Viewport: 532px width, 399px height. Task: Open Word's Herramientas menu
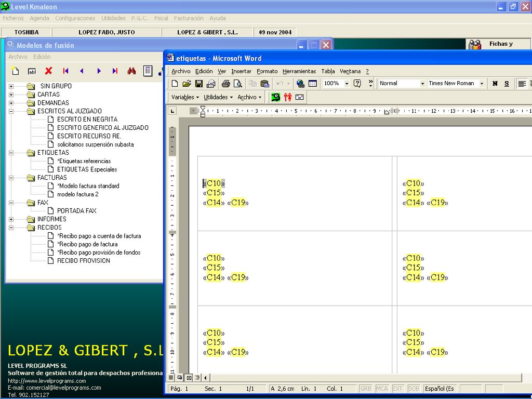tap(299, 71)
